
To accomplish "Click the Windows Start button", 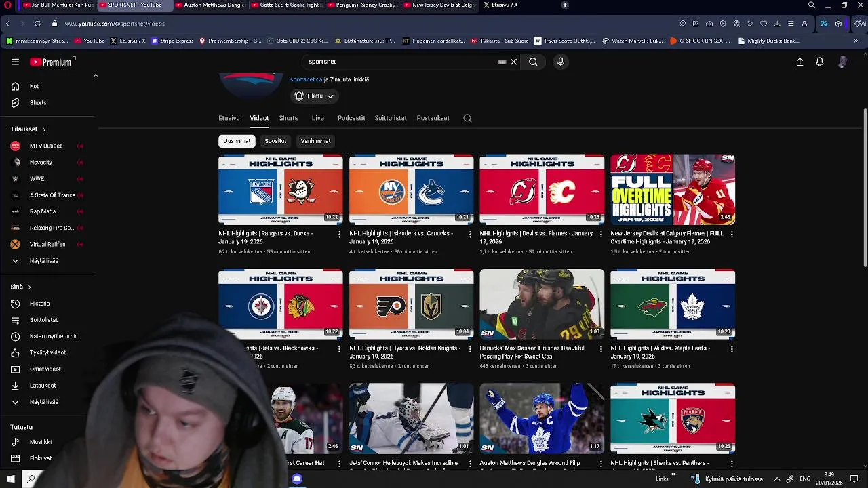I will (10, 479).
